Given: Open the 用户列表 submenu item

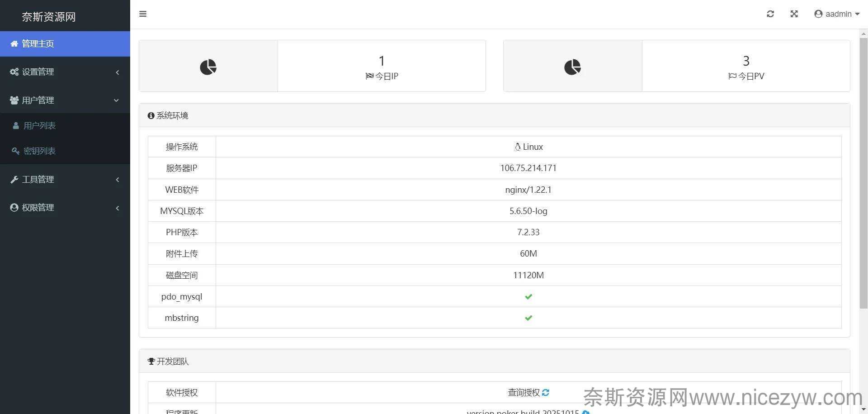Looking at the screenshot, I should [39, 126].
